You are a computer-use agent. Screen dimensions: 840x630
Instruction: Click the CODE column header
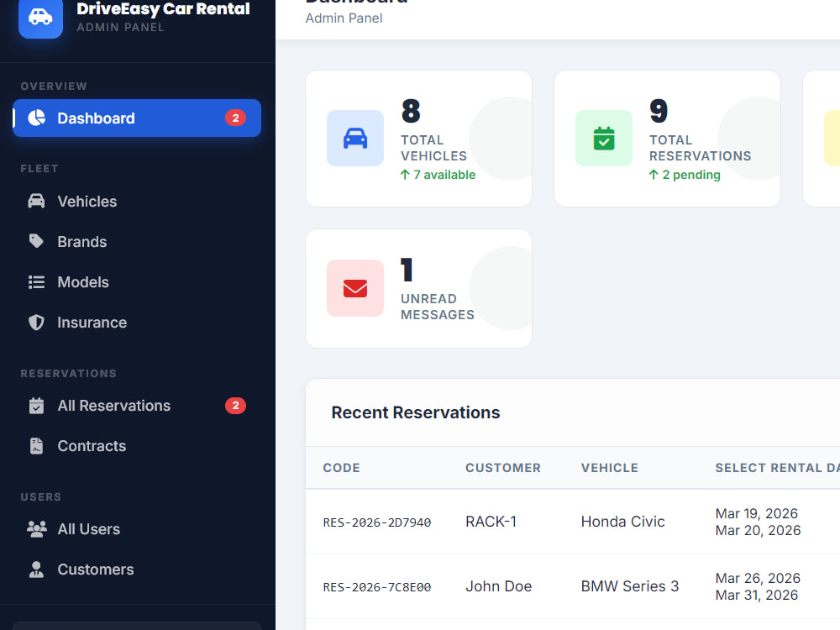pyautogui.click(x=341, y=468)
